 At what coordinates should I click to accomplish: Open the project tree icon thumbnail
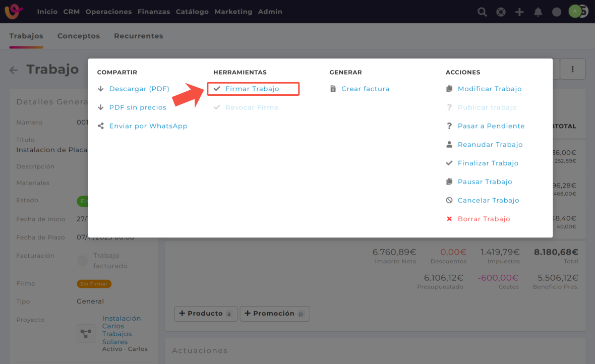pos(86,333)
